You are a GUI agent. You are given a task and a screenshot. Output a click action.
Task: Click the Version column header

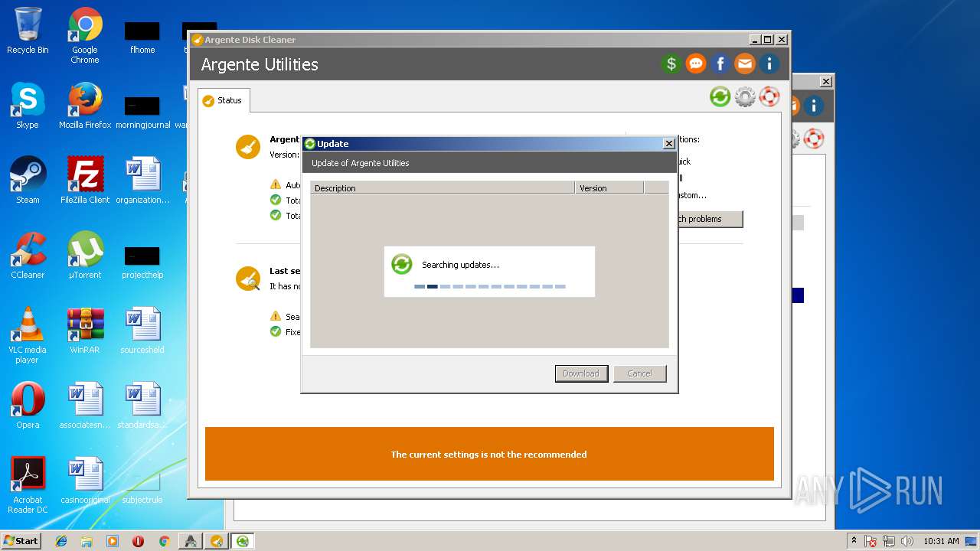609,187
